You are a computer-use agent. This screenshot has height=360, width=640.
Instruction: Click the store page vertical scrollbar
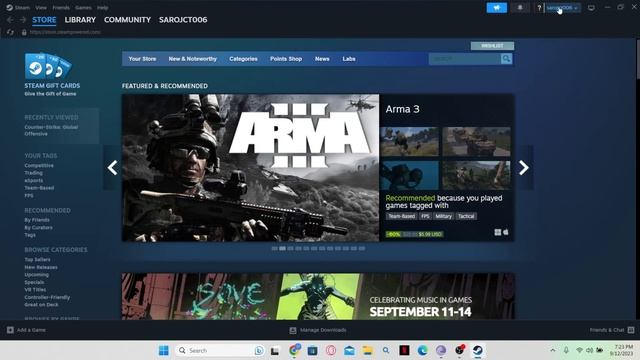click(x=638, y=59)
